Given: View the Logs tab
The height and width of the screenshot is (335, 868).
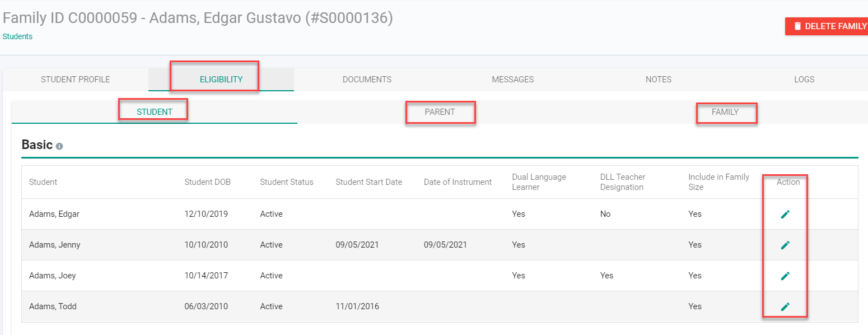Looking at the screenshot, I should click(x=804, y=80).
